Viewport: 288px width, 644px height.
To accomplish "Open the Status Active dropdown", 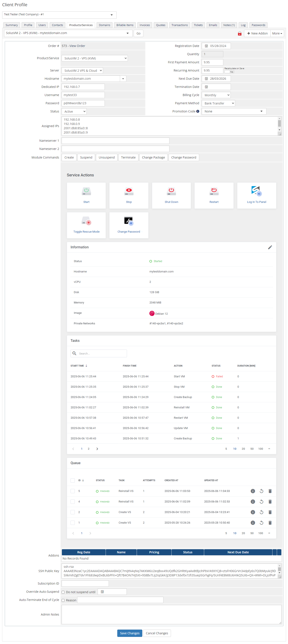I will pyautogui.click(x=74, y=112).
